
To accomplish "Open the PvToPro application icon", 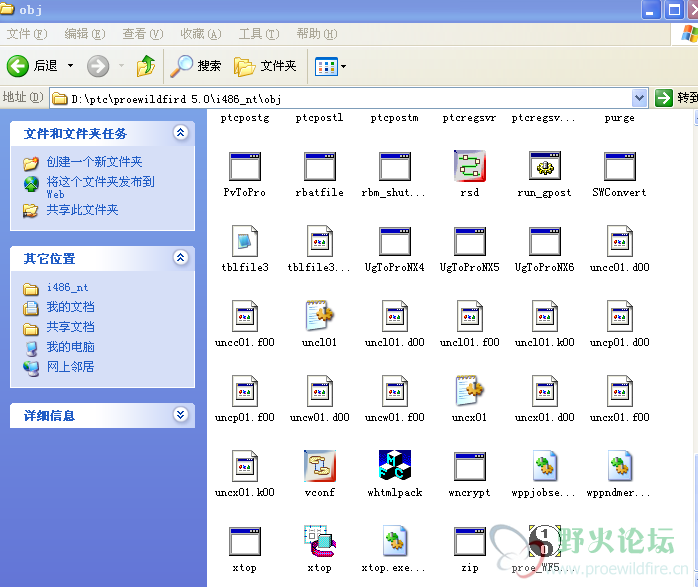I will pyautogui.click(x=244, y=166).
